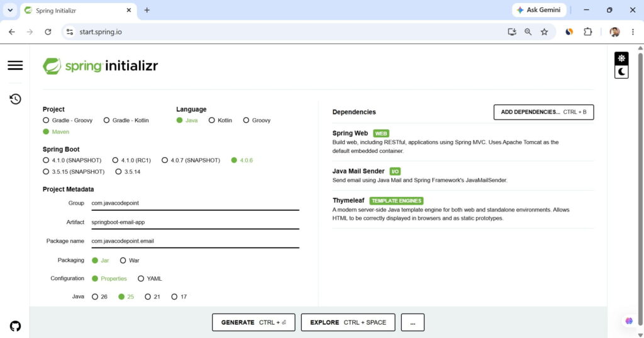
Task: Select Java version 25
Action: tap(126, 296)
